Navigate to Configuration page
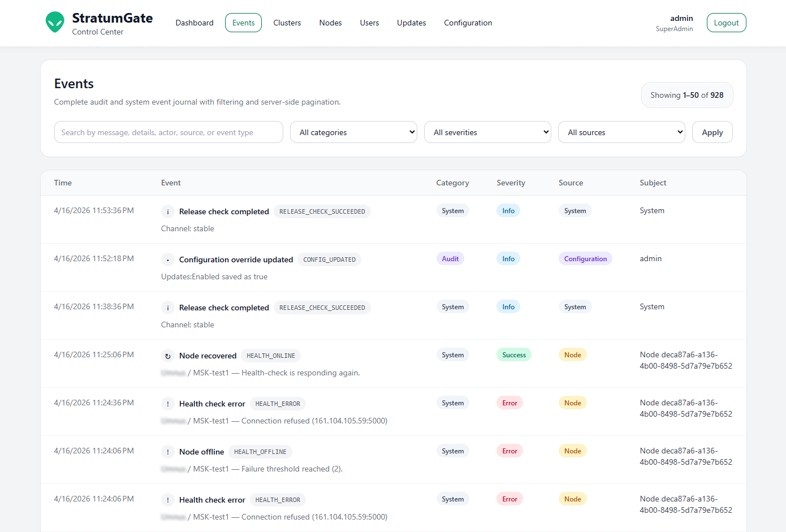This screenshot has width=786, height=532. 468,23
